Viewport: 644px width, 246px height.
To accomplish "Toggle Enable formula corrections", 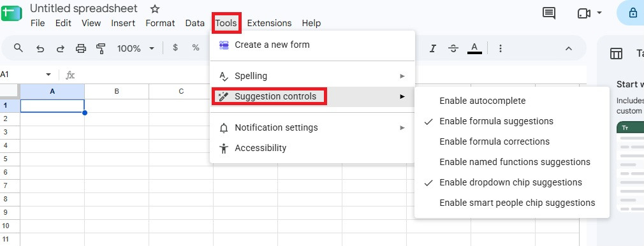I will (x=512, y=141).
